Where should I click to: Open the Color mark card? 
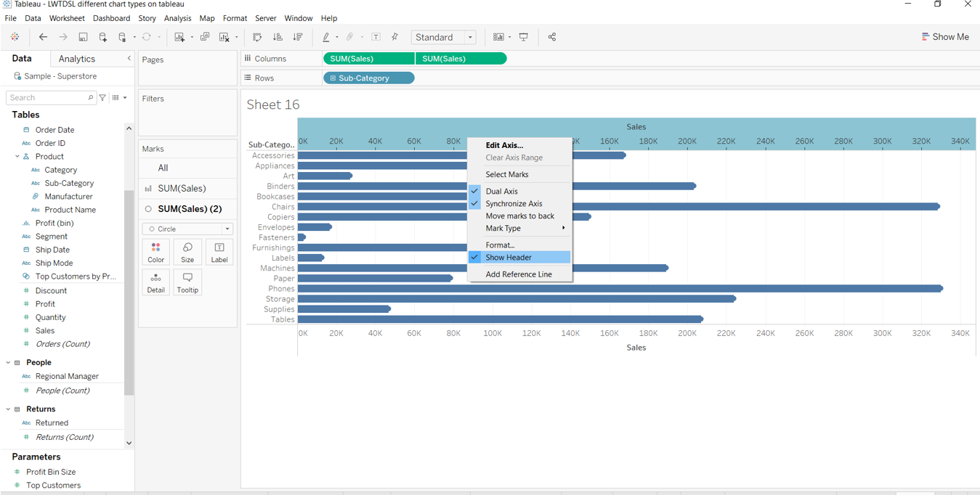156,252
